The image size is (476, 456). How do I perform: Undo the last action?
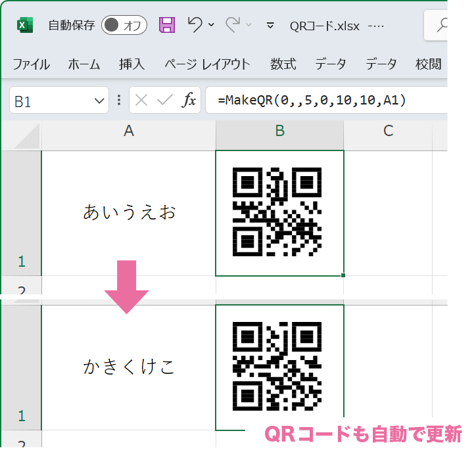click(x=195, y=25)
